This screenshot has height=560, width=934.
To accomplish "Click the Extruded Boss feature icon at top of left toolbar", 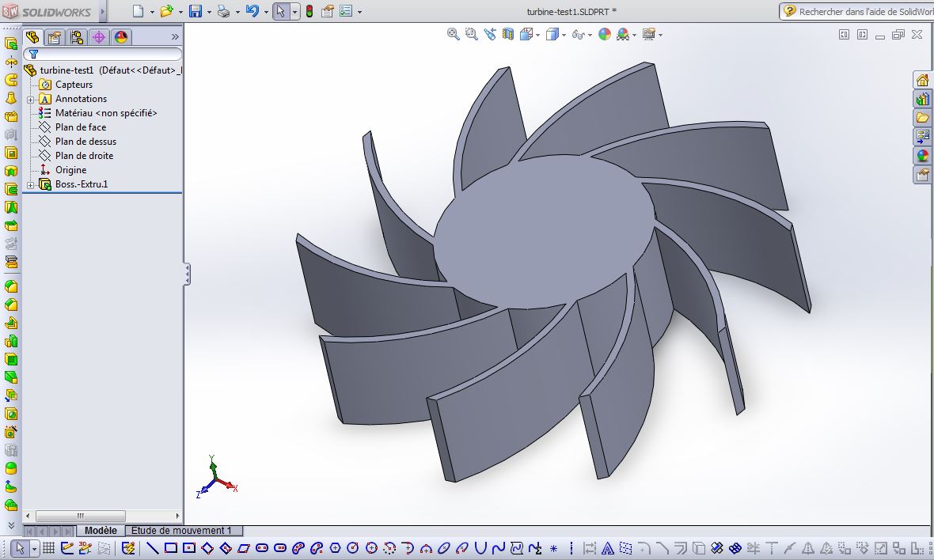I will pyautogui.click(x=11, y=44).
